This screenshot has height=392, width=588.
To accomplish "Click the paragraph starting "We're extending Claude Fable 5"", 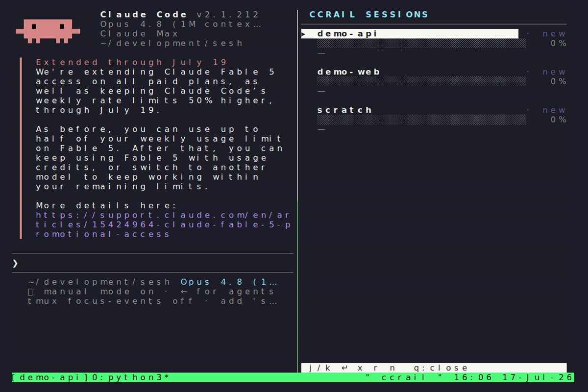I will pos(156,91).
